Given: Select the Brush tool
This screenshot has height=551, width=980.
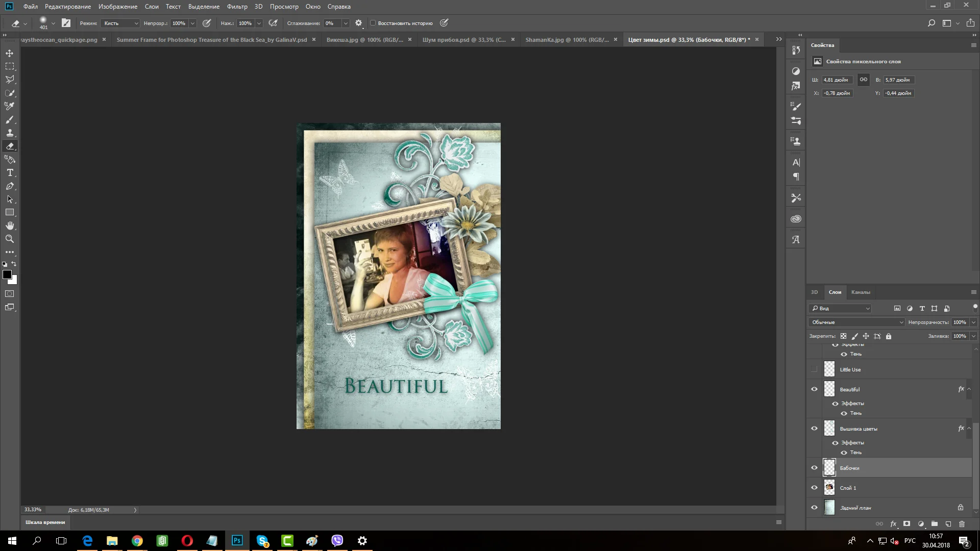Looking at the screenshot, I should point(10,119).
